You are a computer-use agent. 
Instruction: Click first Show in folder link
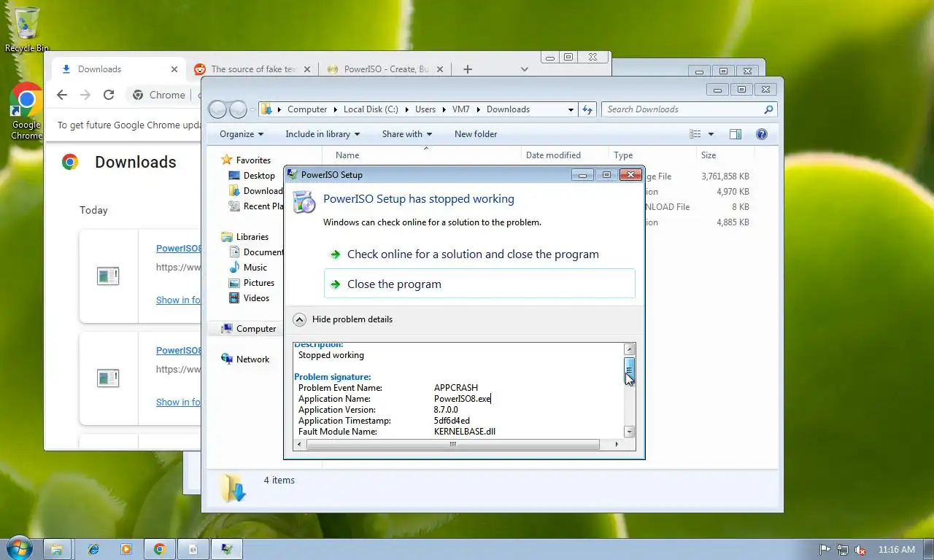tap(178, 300)
